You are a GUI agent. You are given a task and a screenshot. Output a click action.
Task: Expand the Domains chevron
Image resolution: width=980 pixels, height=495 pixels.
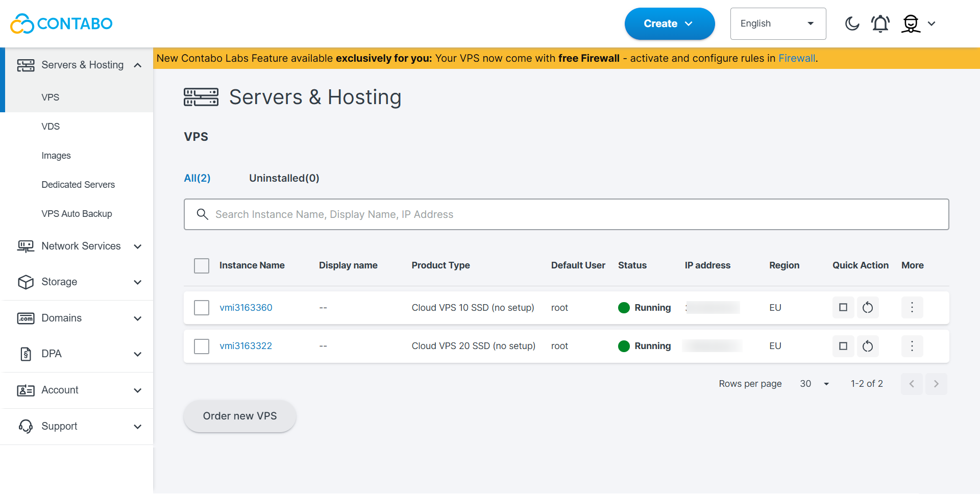[x=137, y=318]
